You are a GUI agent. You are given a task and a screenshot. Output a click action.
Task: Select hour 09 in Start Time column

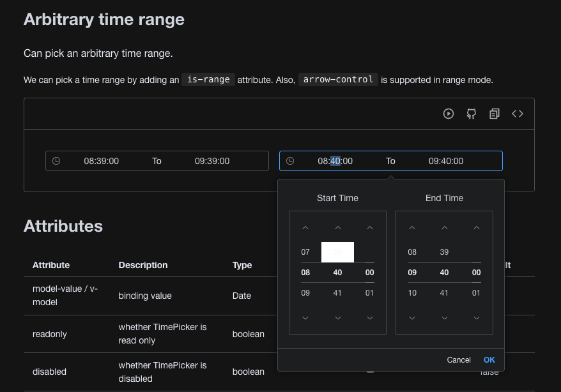click(x=305, y=292)
